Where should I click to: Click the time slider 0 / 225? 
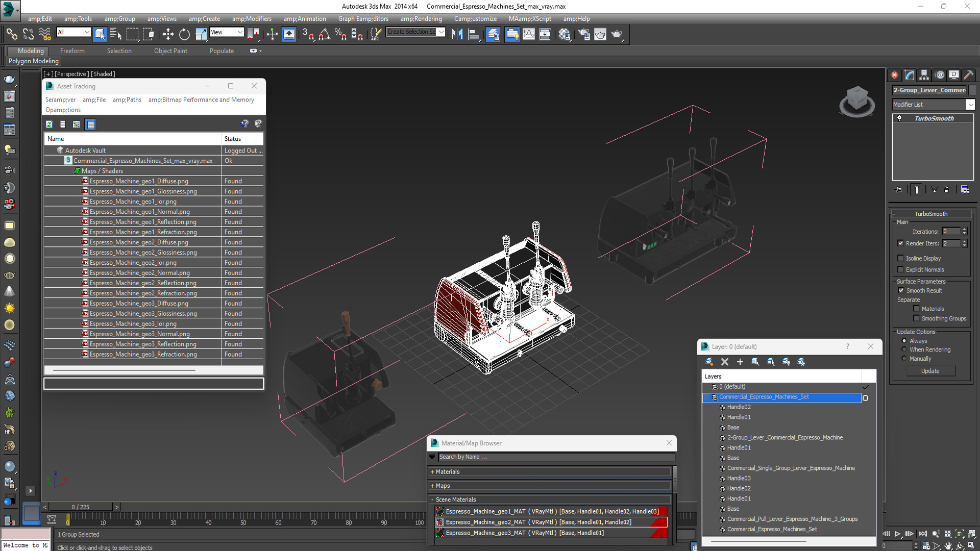(x=80, y=507)
